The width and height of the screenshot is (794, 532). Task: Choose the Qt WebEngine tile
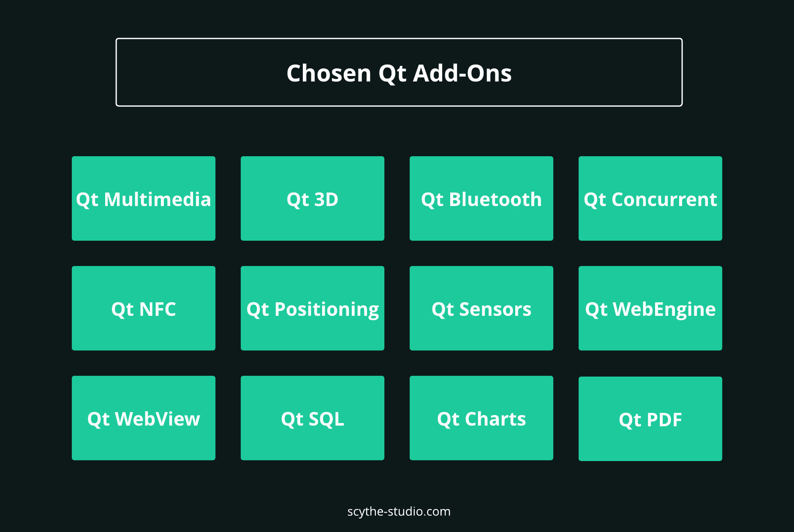click(x=650, y=308)
